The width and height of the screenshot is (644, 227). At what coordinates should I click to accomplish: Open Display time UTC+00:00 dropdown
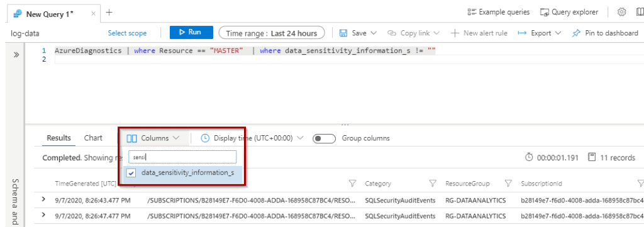[x=252, y=138]
